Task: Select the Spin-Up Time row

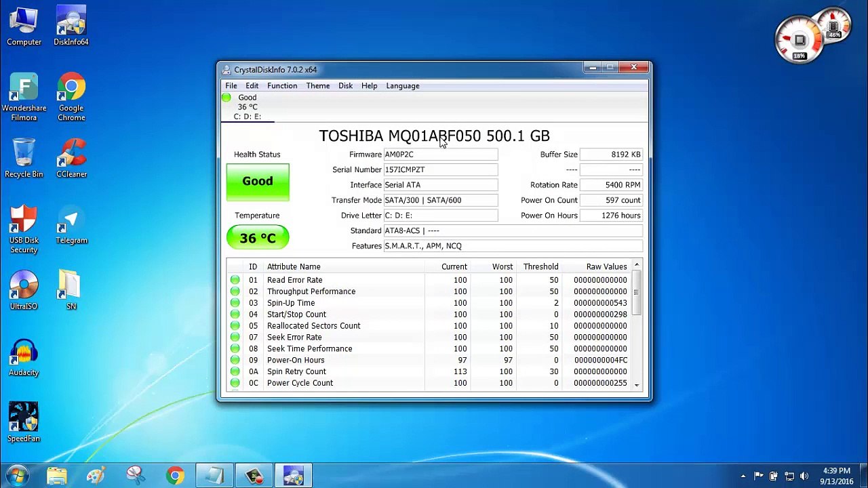Action: [x=429, y=303]
